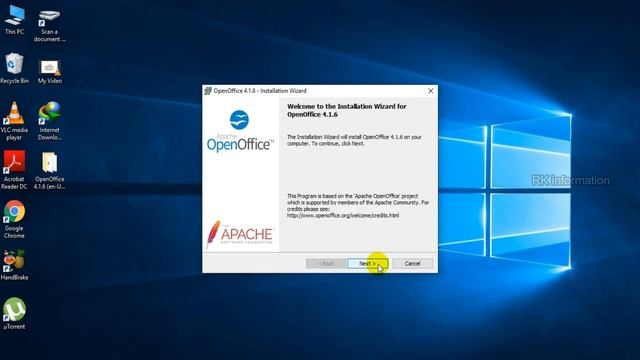The height and width of the screenshot is (360, 640).
Task: Select Google Chrome desktop icon
Action: [14, 219]
